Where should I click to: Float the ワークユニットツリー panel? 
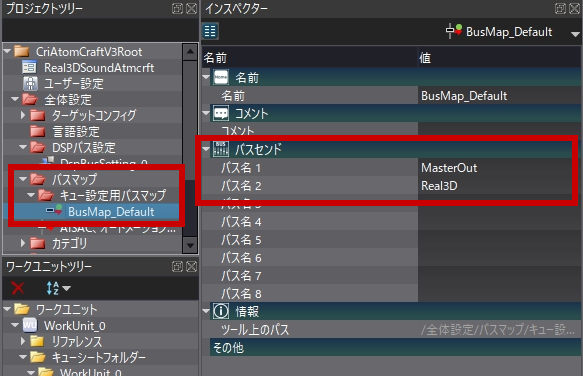click(177, 267)
